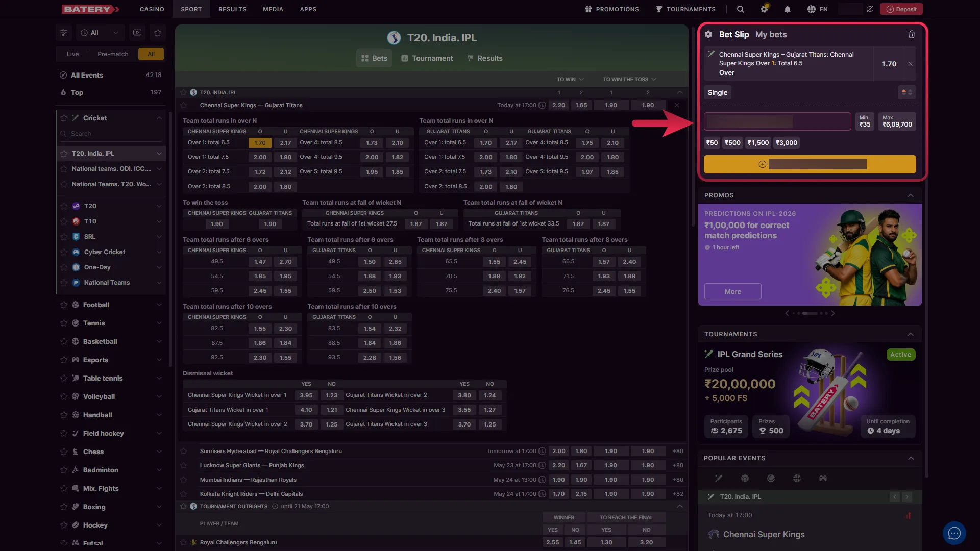Open the All Events list

pos(111,75)
